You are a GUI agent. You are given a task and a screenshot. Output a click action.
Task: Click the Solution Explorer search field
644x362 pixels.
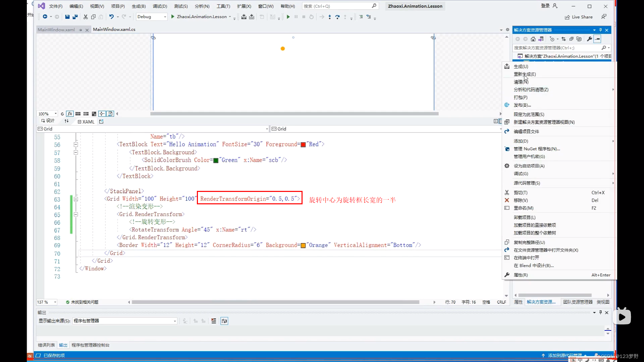pyautogui.click(x=561, y=48)
